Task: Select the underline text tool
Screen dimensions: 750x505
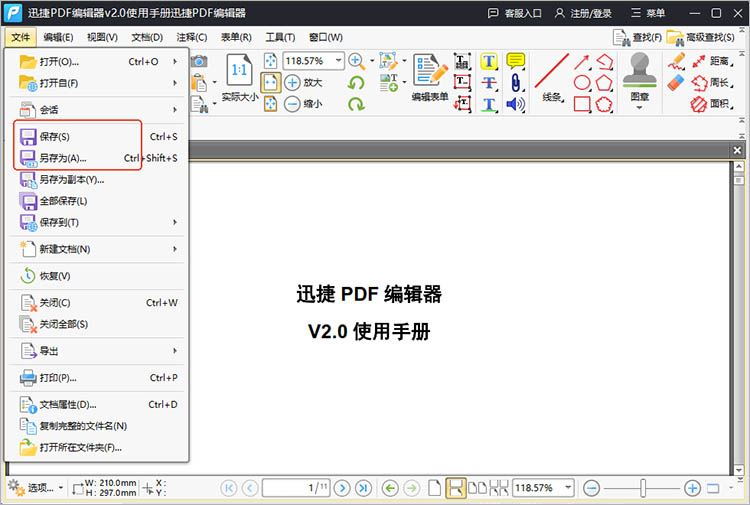Action: (488, 104)
